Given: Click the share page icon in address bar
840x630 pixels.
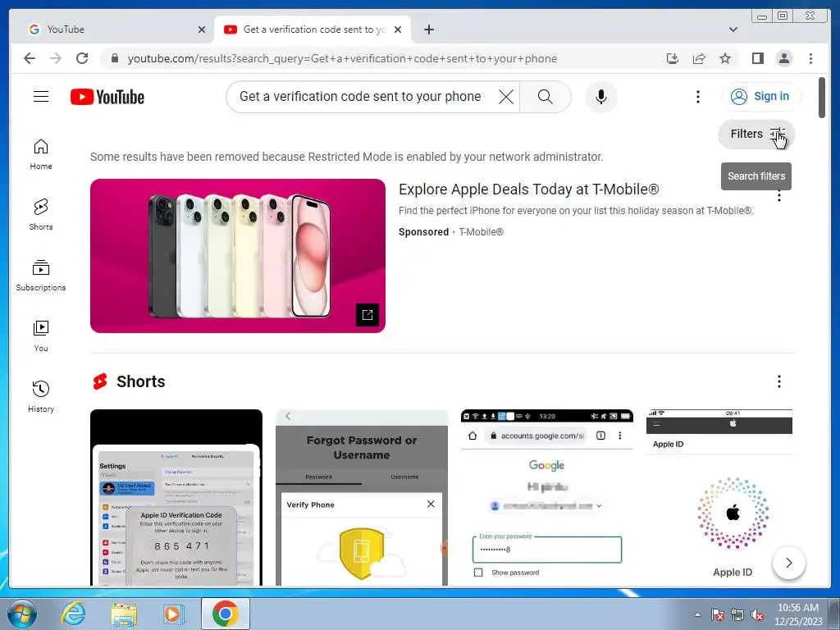Looking at the screenshot, I should click(x=699, y=58).
